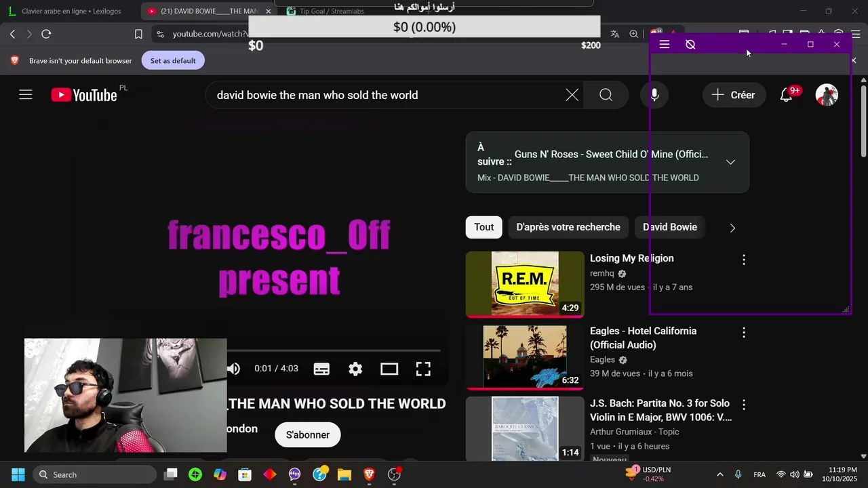Dismiss the default browser banner

pyautogui.click(x=854, y=60)
